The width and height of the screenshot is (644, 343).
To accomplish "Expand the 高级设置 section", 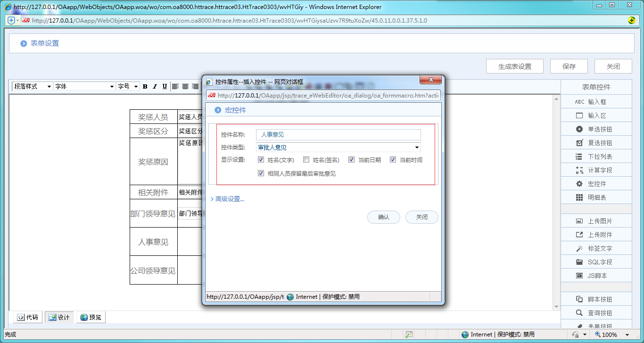I will pyautogui.click(x=228, y=199).
